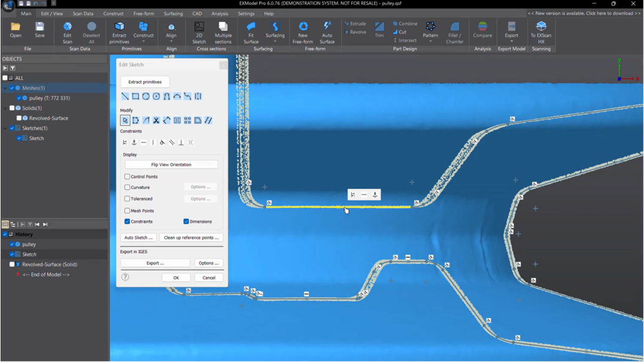
Task: Open the Pattern dropdown arrow
Action: click(x=430, y=42)
